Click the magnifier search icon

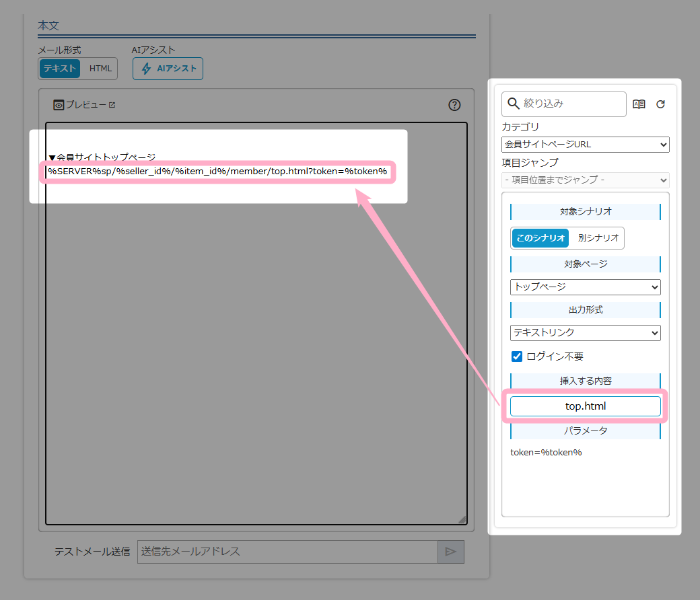click(514, 104)
